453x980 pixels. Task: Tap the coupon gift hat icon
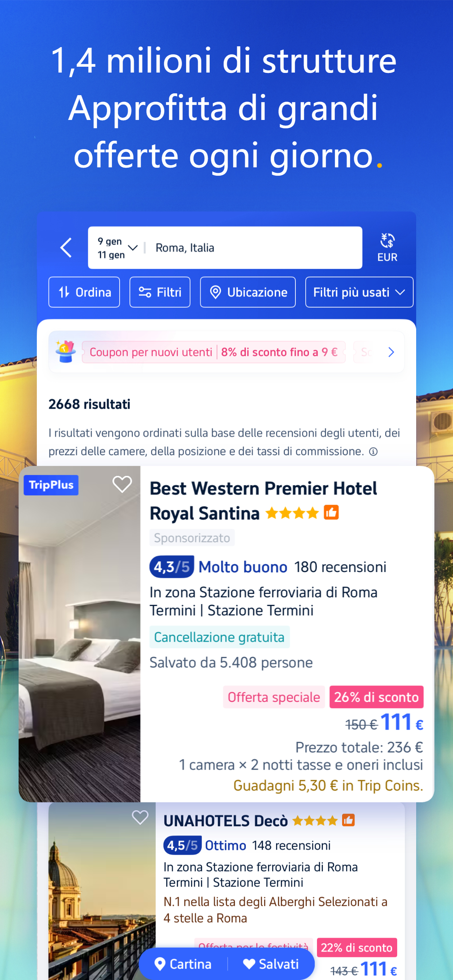[65, 351]
